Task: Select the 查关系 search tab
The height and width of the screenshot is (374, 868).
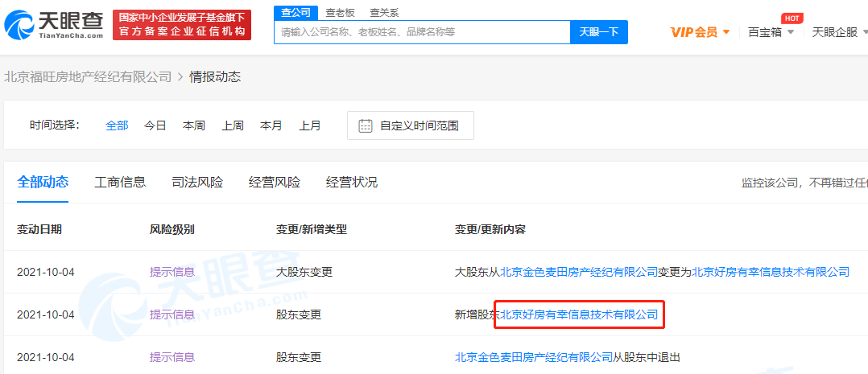Action: coord(383,13)
